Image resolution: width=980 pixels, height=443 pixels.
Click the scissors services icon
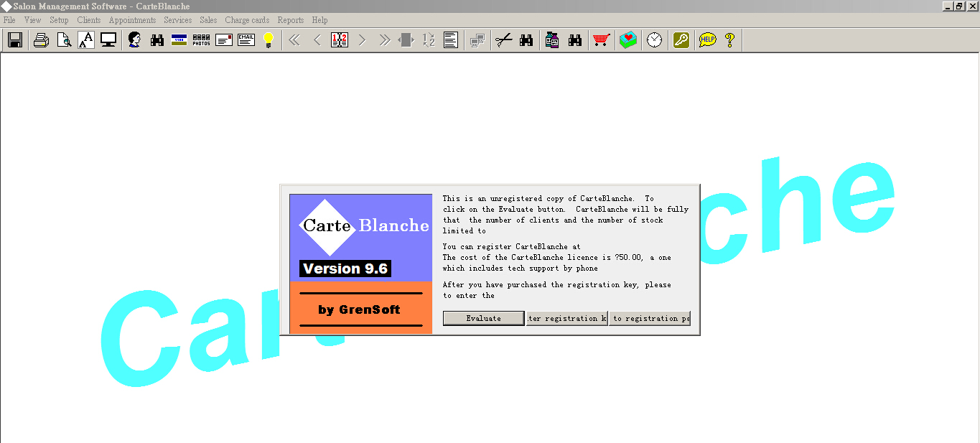(x=504, y=40)
